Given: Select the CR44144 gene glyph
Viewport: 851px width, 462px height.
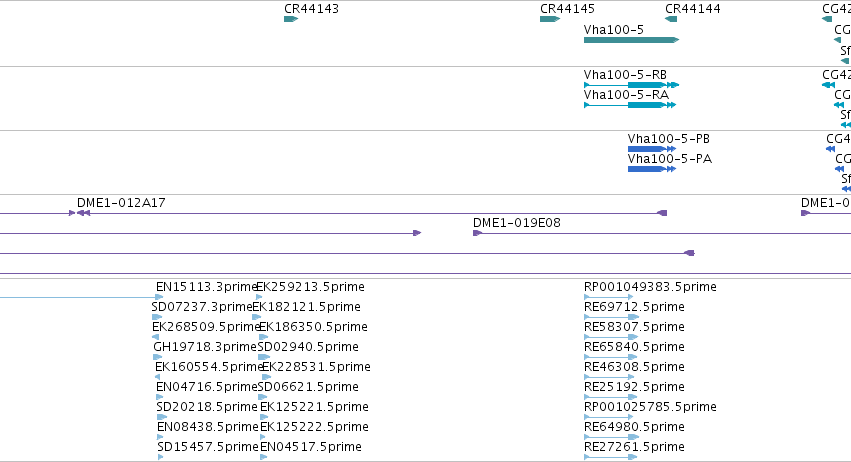Looking at the screenshot, I should pyautogui.click(x=671, y=19).
